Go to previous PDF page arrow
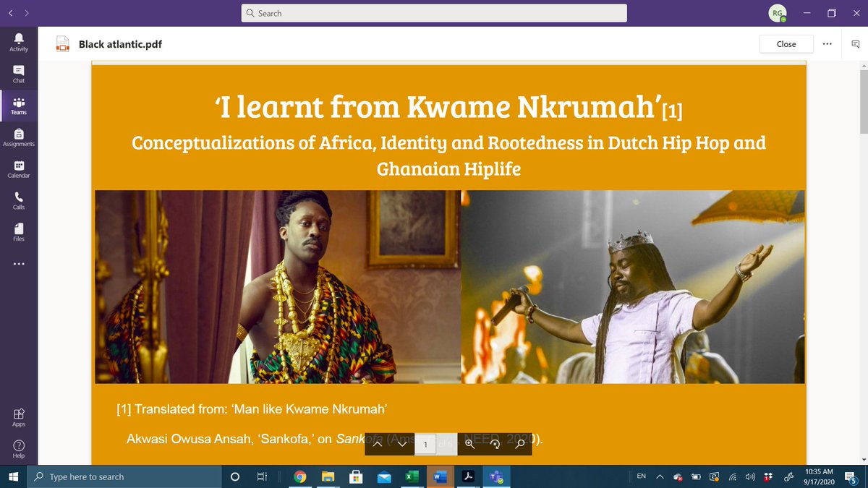 (378, 443)
